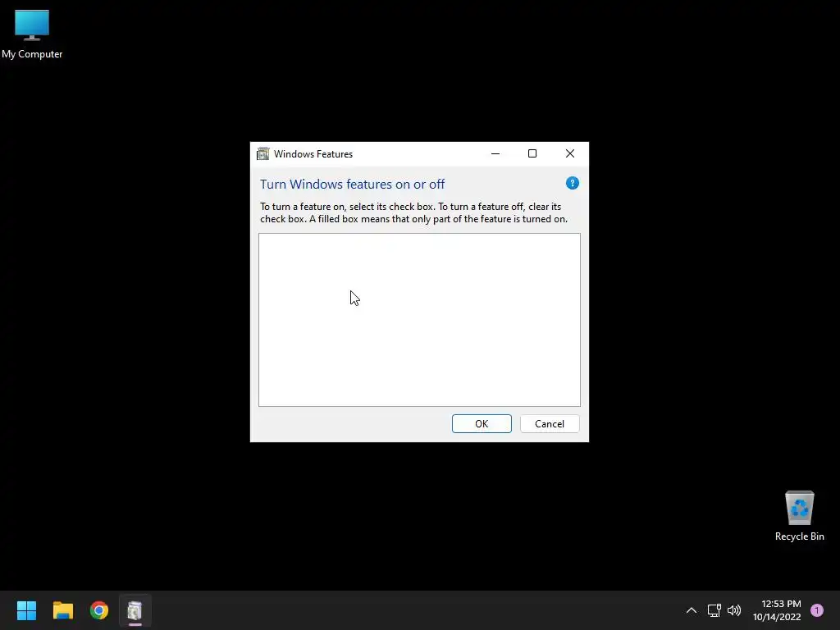
Task: Open the network status tray icon
Action: 714,610
